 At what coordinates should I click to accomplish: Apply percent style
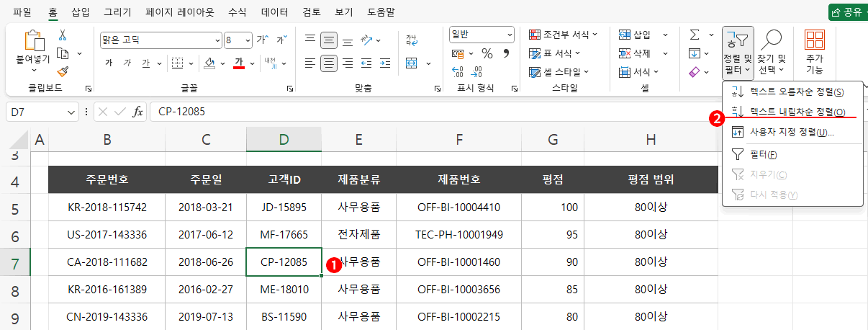point(487,53)
